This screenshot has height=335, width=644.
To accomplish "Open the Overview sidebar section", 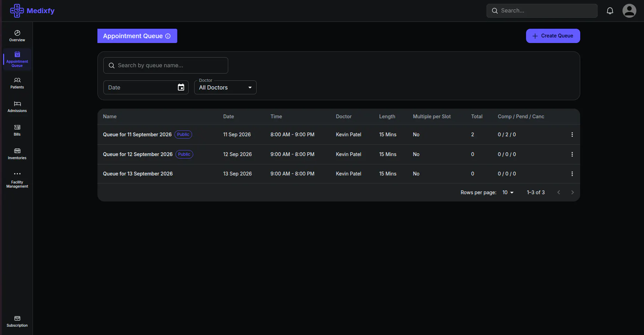I will [x=17, y=36].
